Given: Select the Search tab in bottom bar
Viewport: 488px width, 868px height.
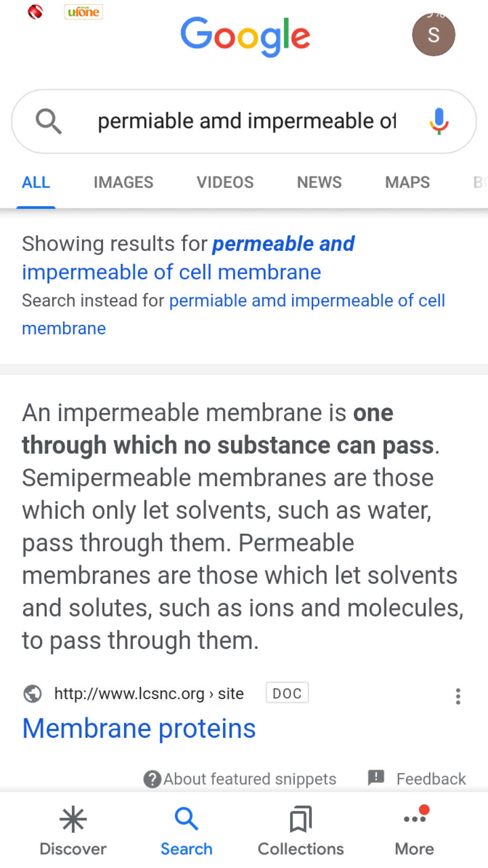Looking at the screenshot, I should pyautogui.click(x=186, y=831).
